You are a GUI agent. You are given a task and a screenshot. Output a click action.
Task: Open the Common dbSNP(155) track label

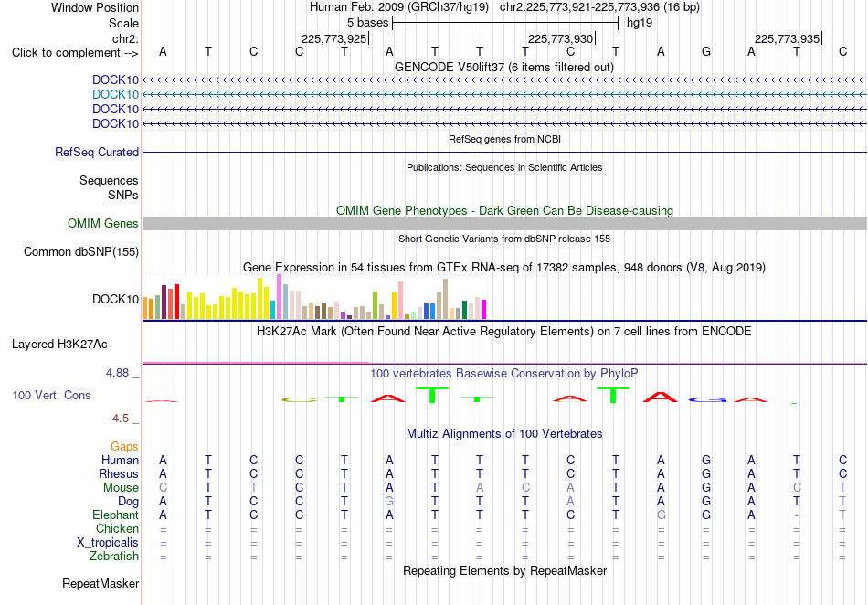(x=81, y=252)
